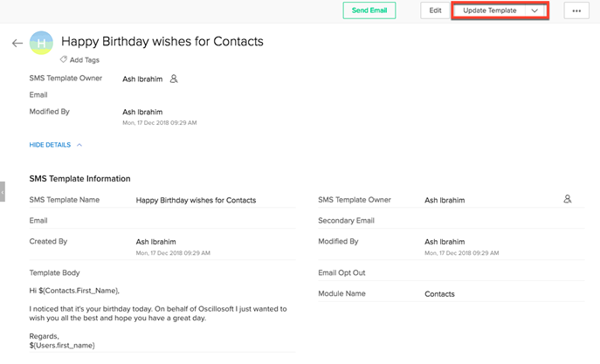
Task: Click the Edit button
Action: click(x=434, y=10)
